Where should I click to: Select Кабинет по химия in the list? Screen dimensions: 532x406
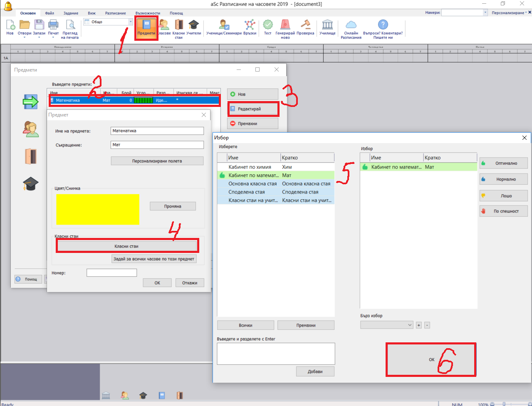pyautogui.click(x=250, y=167)
